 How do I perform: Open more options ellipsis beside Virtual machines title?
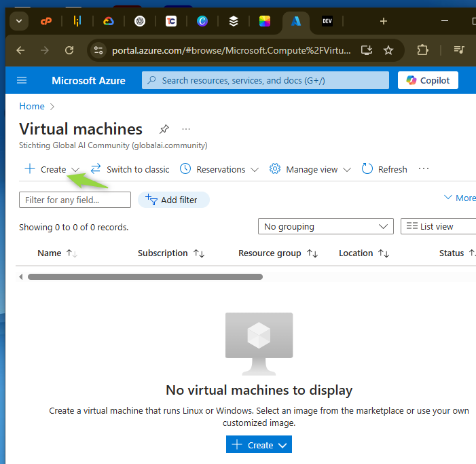(186, 129)
